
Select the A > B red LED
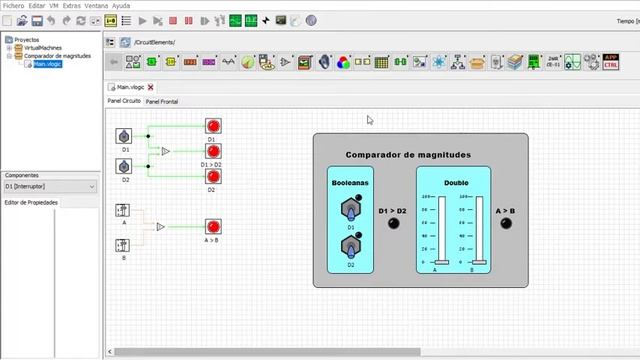pyautogui.click(x=213, y=227)
